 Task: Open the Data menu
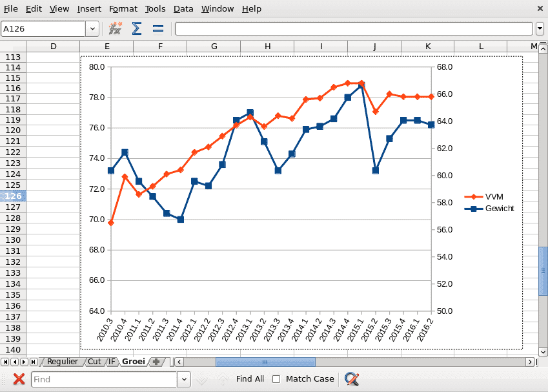point(183,9)
